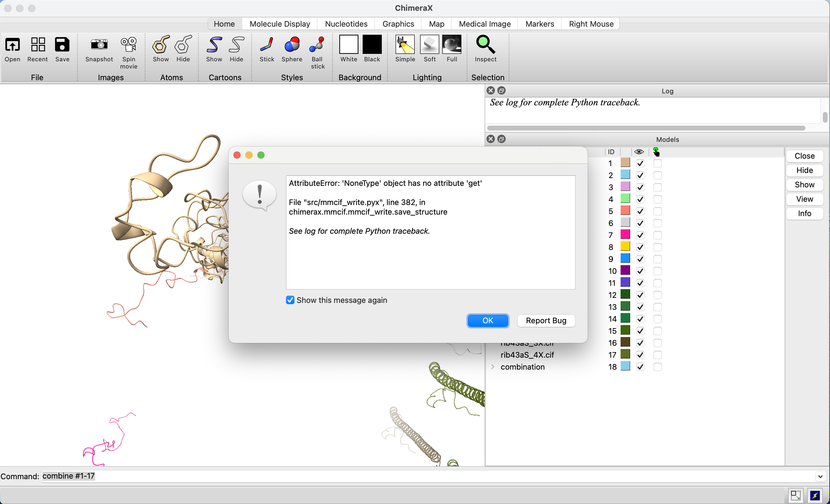
Task: Open the command history dropdown arrow
Action: point(820,476)
